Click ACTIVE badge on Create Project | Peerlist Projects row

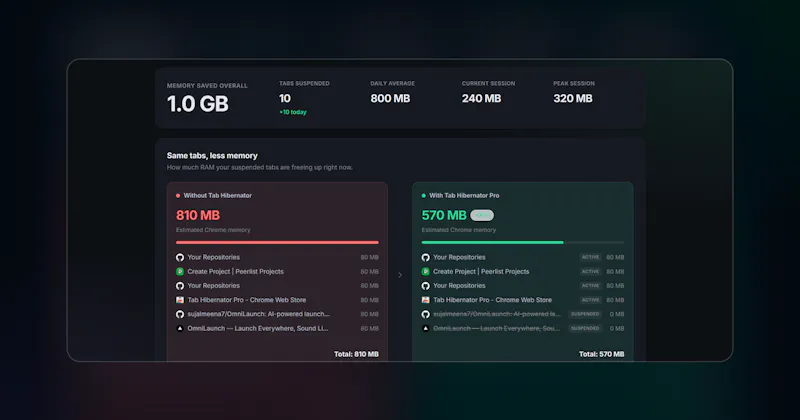click(590, 271)
